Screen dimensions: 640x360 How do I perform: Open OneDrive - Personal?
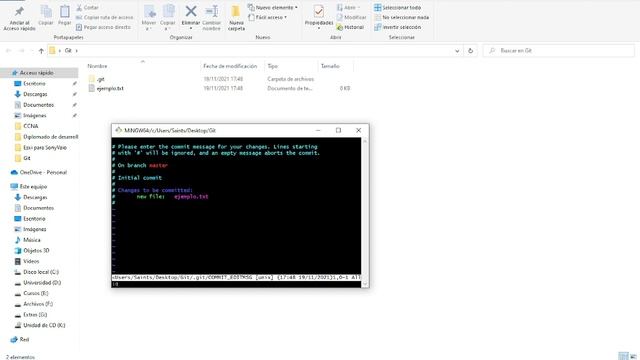pos(43,172)
